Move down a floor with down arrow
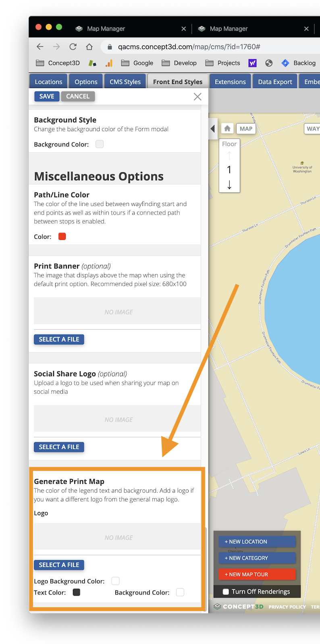 coord(229,185)
